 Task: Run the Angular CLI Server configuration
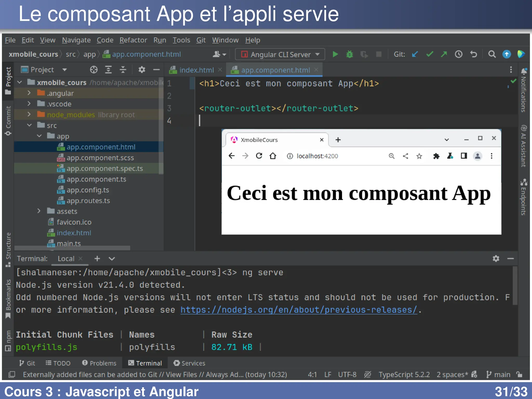tap(335, 54)
